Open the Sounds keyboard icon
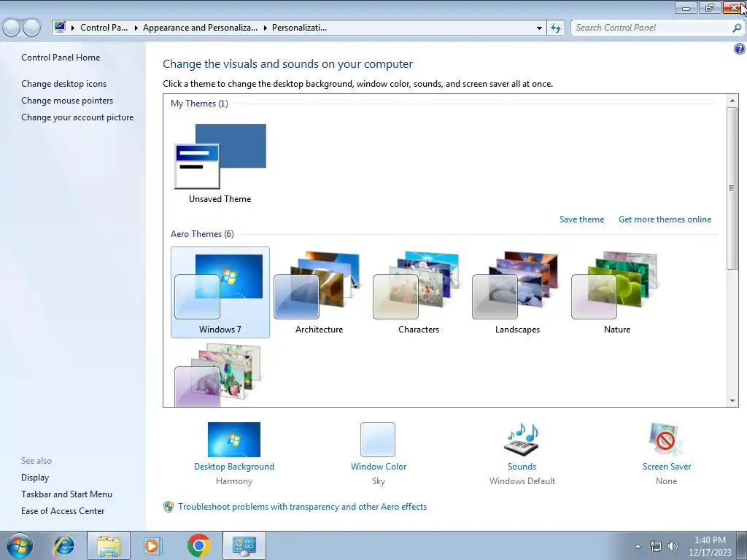Image resolution: width=747 pixels, height=560 pixels. pos(522,440)
